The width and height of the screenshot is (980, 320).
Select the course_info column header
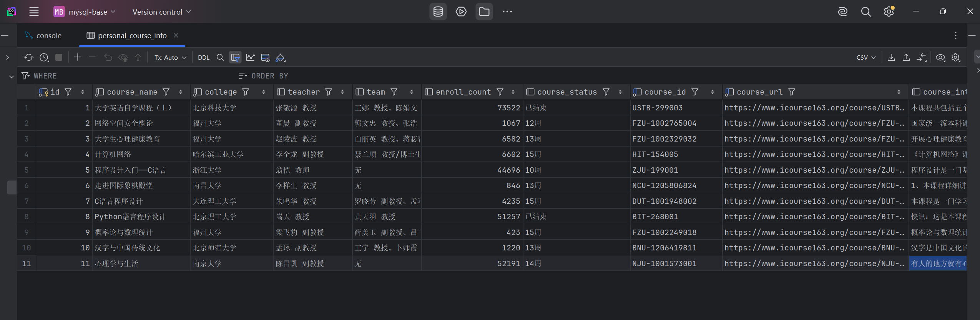(938, 92)
